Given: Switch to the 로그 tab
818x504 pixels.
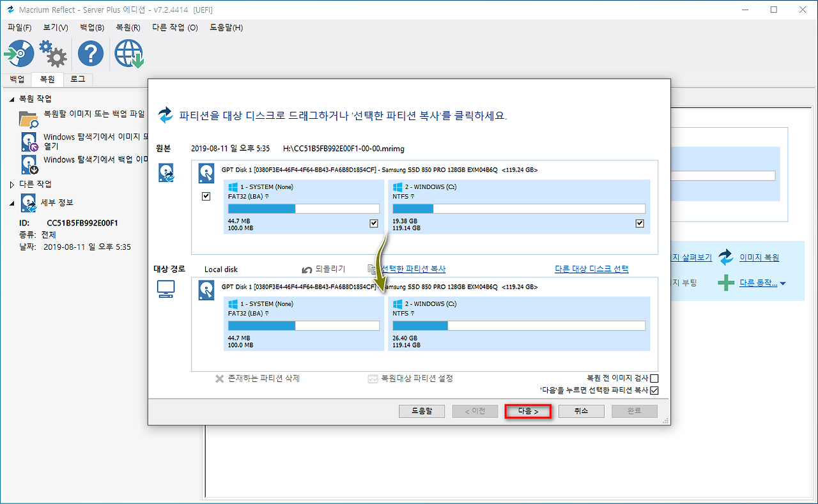Looking at the screenshot, I should (78, 79).
